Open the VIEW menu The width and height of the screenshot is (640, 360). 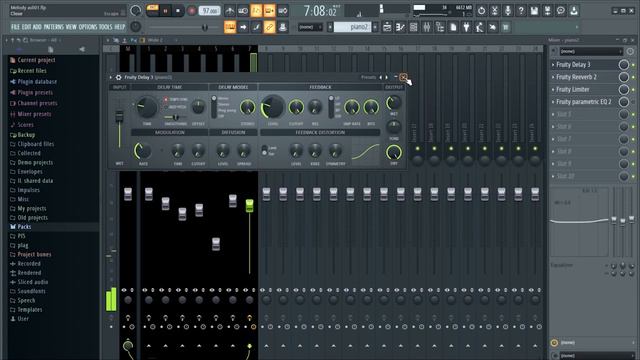pos(71,27)
